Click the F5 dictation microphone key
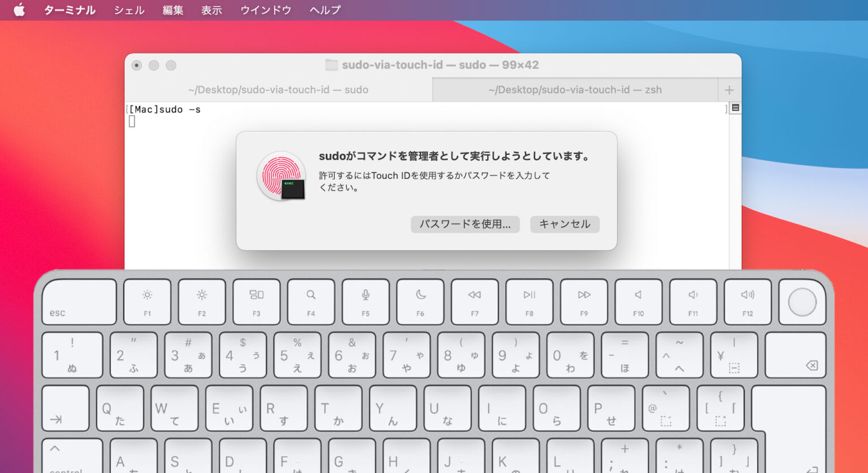868x473 pixels. 366,302
